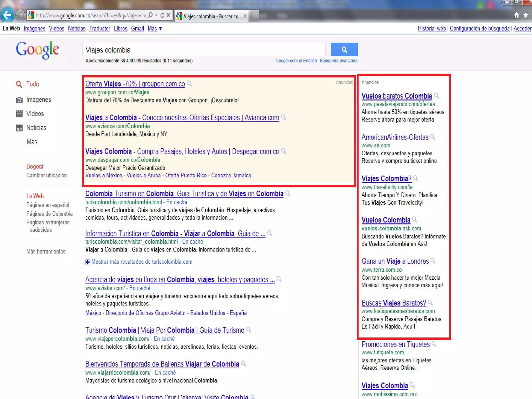Click 'Búsqueda avanzada' link
The height and width of the screenshot is (399, 532).
coord(338,61)
